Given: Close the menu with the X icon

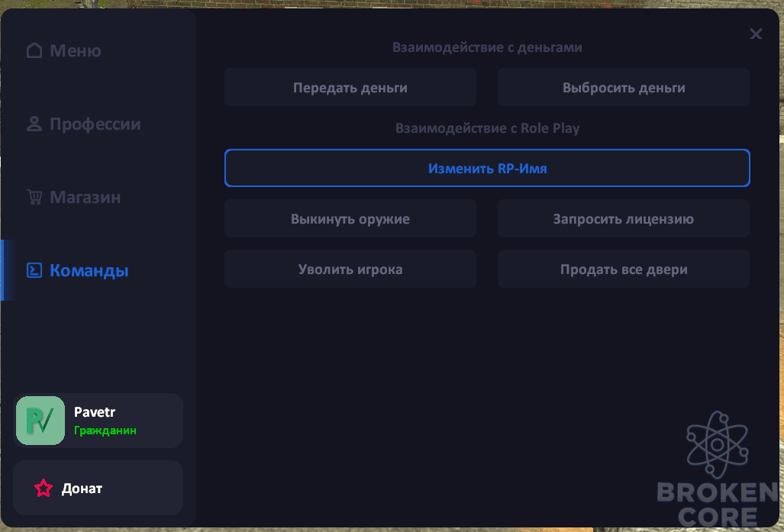Looking at the screenshot, I should (756, 34).
